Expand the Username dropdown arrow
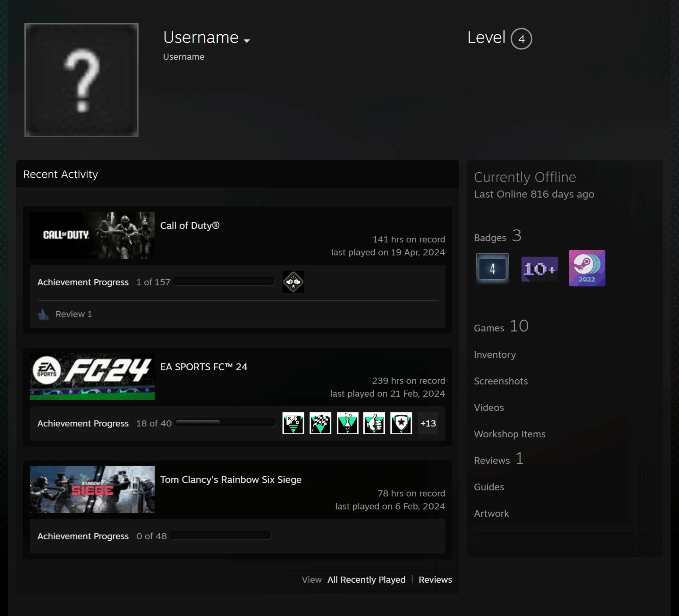Image resolution: width=679 pixels, height=616 pixels. tap(247, 41)
